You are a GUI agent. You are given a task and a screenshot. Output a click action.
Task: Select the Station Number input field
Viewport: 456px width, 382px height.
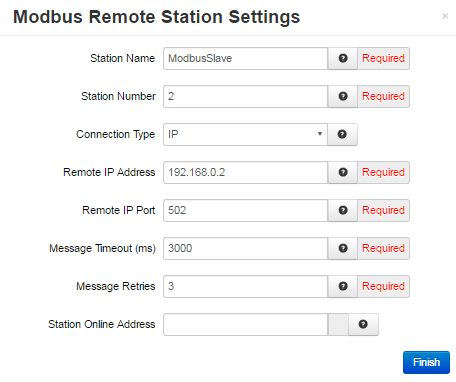tap(246, 96)
